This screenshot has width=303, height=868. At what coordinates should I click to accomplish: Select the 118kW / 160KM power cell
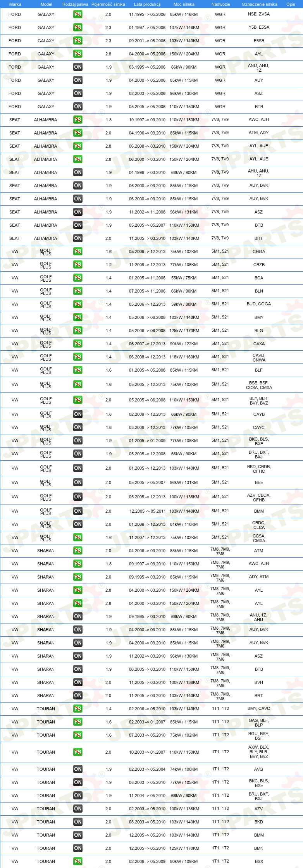tap(184, 357)
